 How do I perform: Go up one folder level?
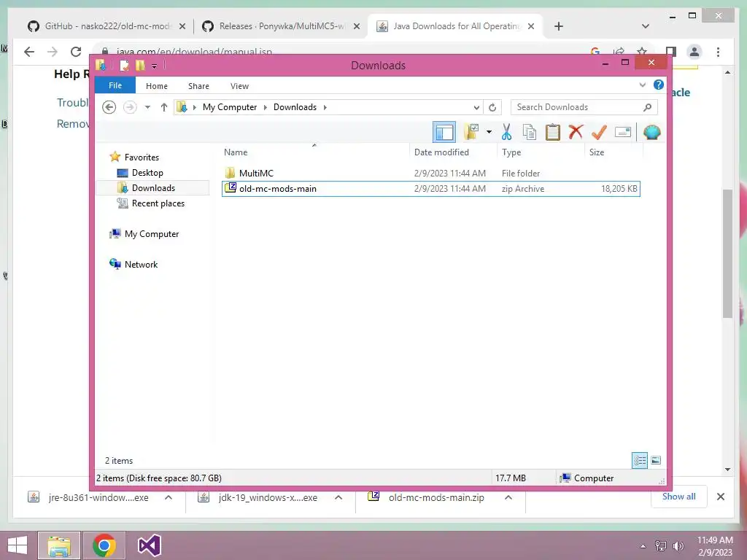164,107
